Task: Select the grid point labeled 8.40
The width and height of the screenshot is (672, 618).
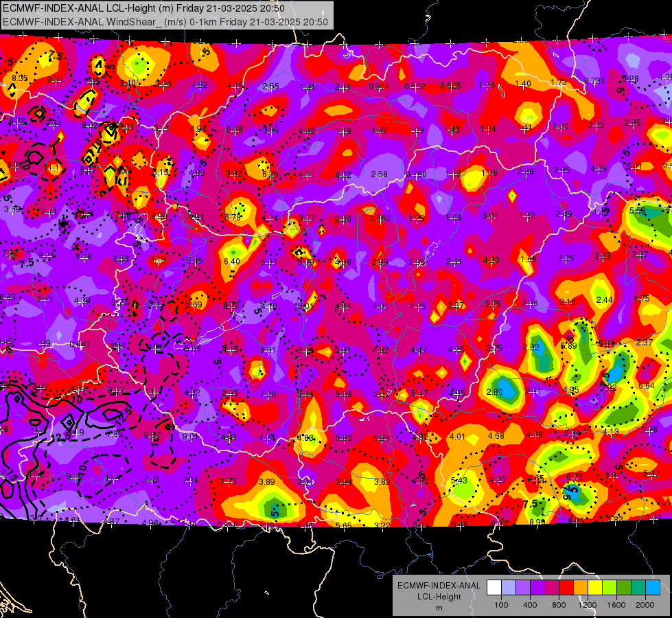Action: coord(128,83)
